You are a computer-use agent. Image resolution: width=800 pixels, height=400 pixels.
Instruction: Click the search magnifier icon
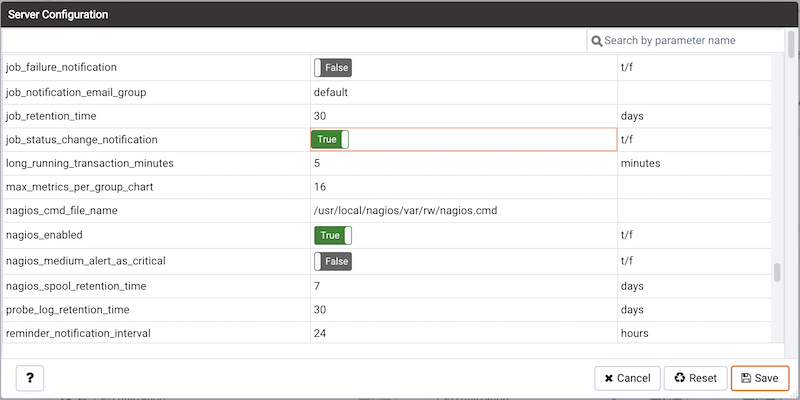click(x=596, y=41)
